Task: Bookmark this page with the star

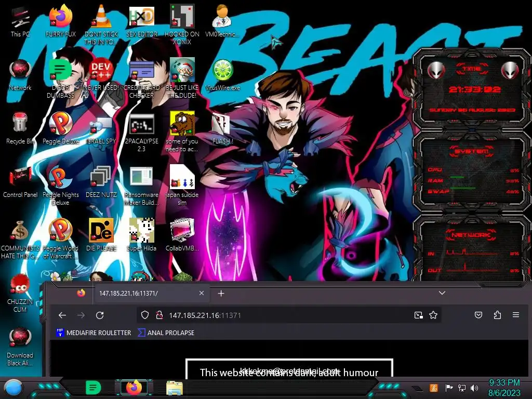Action: 433,315
